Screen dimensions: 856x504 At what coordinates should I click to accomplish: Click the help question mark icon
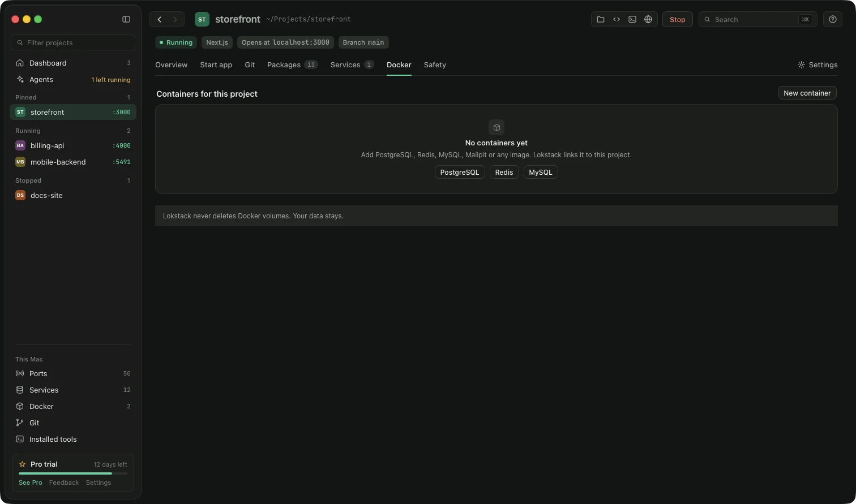(x=832, y=19)
